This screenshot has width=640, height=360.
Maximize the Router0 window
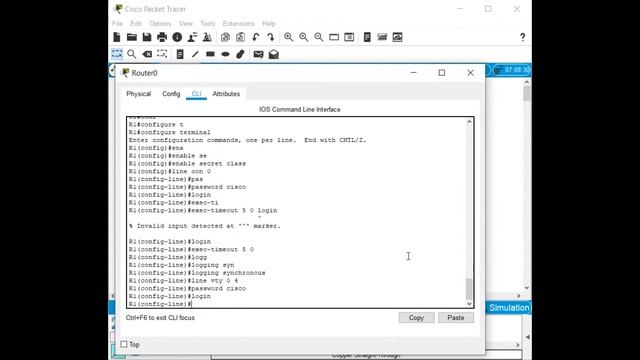[x=442, y=73]
